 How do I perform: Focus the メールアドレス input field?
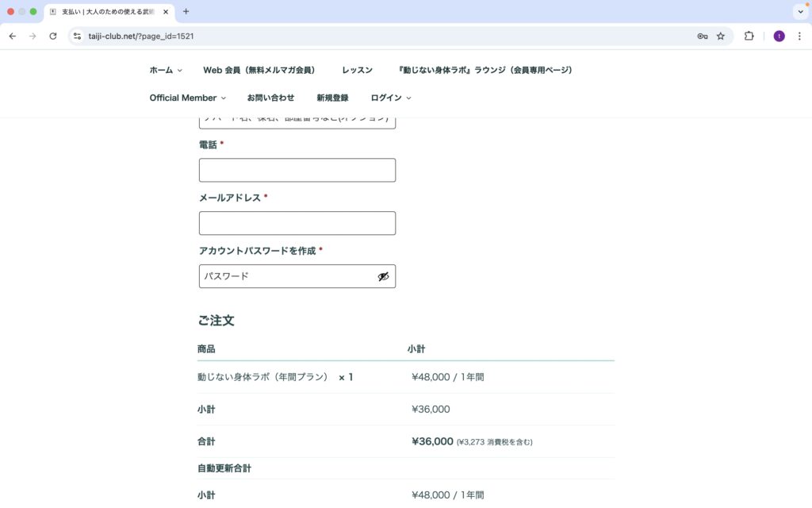[297, 223]
